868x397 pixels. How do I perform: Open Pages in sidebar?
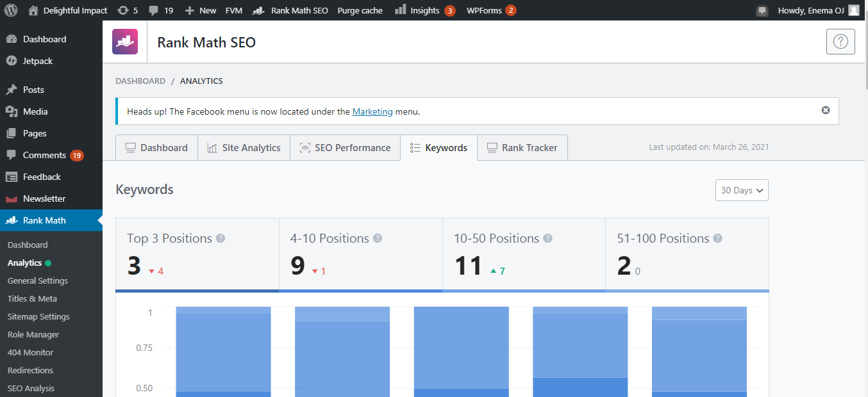(51, 133)
